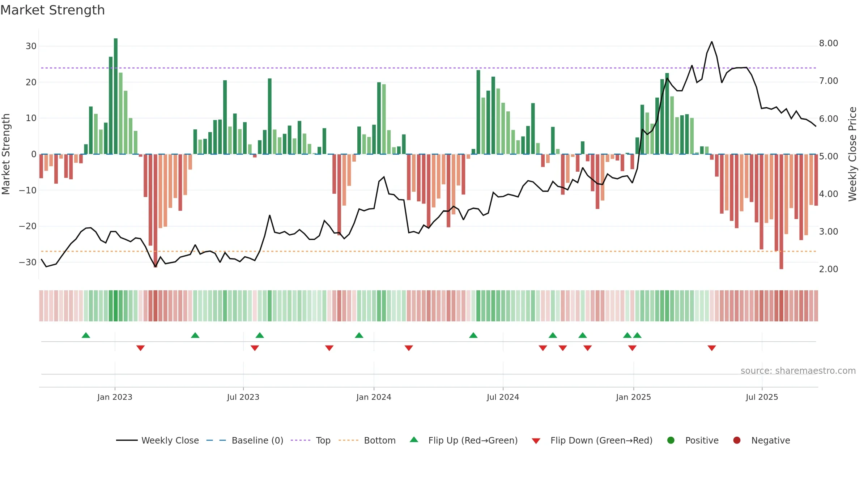The image size is (868, 488).
Task: Click the tallest green bar near Jan 2023
Action: pos(116,96)
